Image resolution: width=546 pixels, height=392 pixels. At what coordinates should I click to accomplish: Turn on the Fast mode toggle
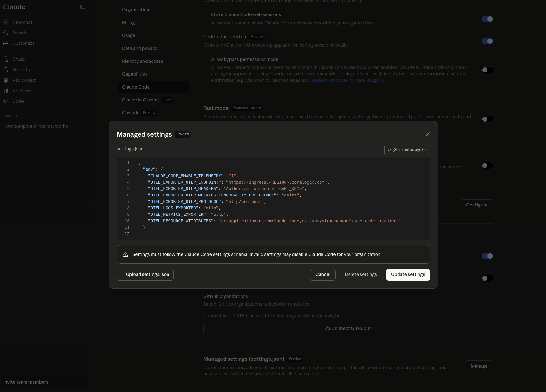tap(487, 119)
